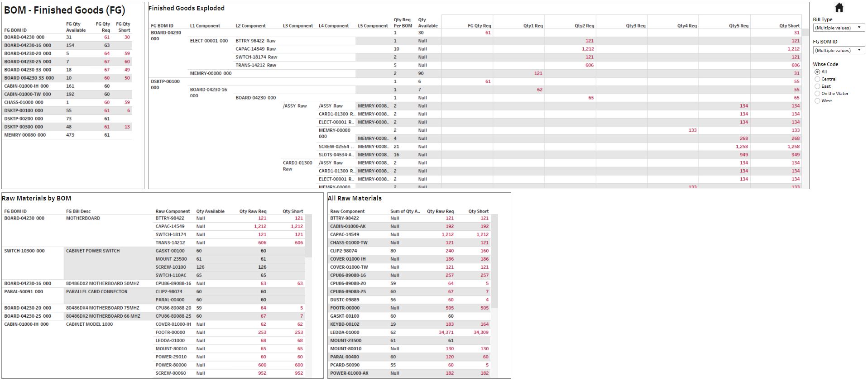Click the Qty Short header in Exploded table
Screen dimensions: 868x381
pyautogui.click(x=789, y=26)
